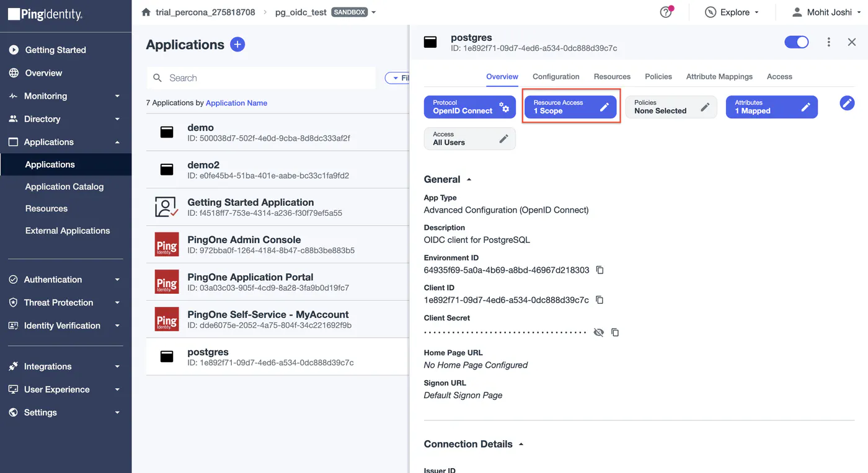This screenshot has height=473, width=868.
Task: Click the postgres icon in panel header
Action: [x=430, y=42]
